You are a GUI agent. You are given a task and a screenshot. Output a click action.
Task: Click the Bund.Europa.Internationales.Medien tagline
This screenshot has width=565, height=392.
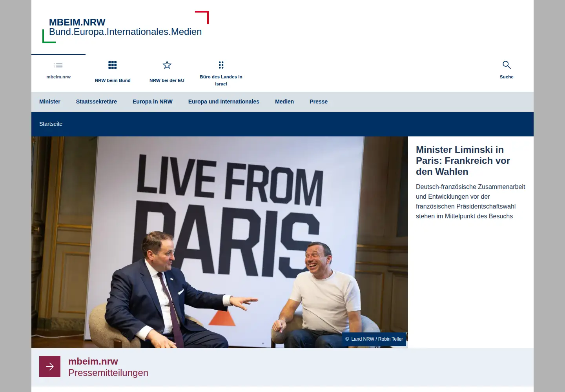[x=126, y=32]
